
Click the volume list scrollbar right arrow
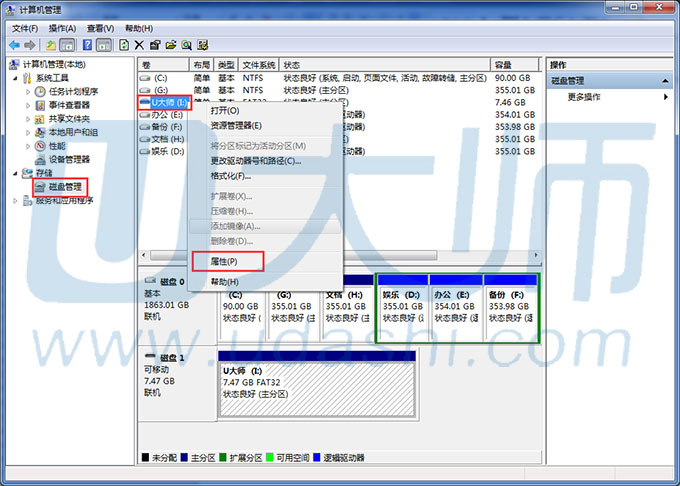(x=536, y=255)
